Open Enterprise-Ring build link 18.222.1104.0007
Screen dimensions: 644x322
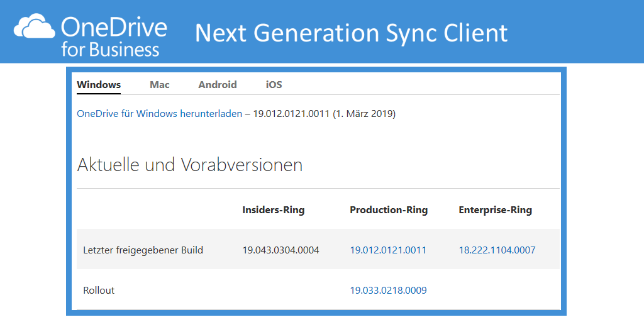coord(497,250)
